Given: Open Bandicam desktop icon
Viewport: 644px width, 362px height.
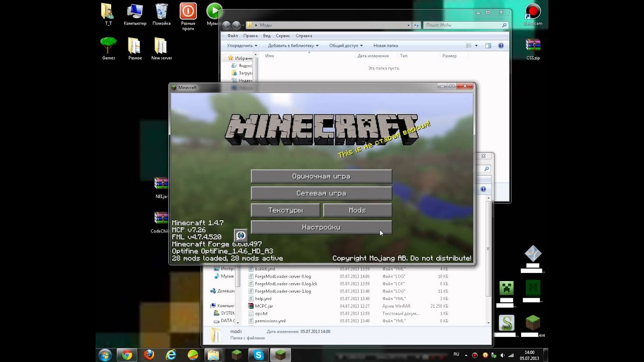Looking at the screenshot, I should point(532,14).
